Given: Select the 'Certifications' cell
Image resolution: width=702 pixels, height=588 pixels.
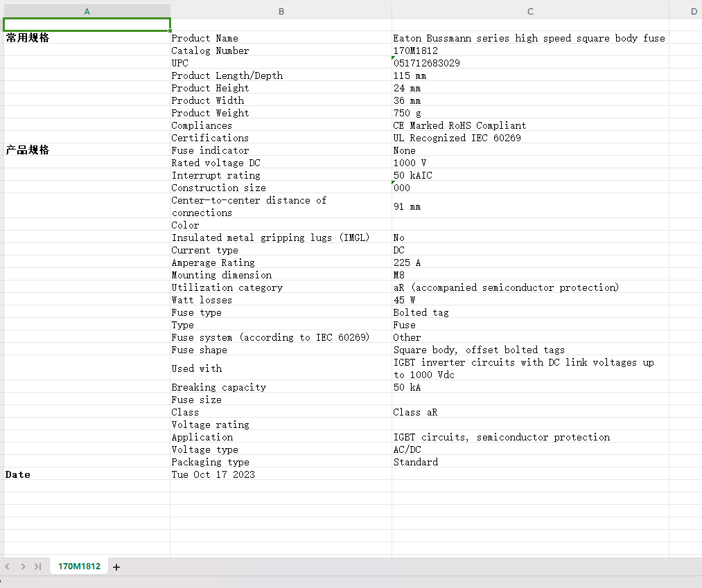Looking at the screenshot, I should click(281, 137).
